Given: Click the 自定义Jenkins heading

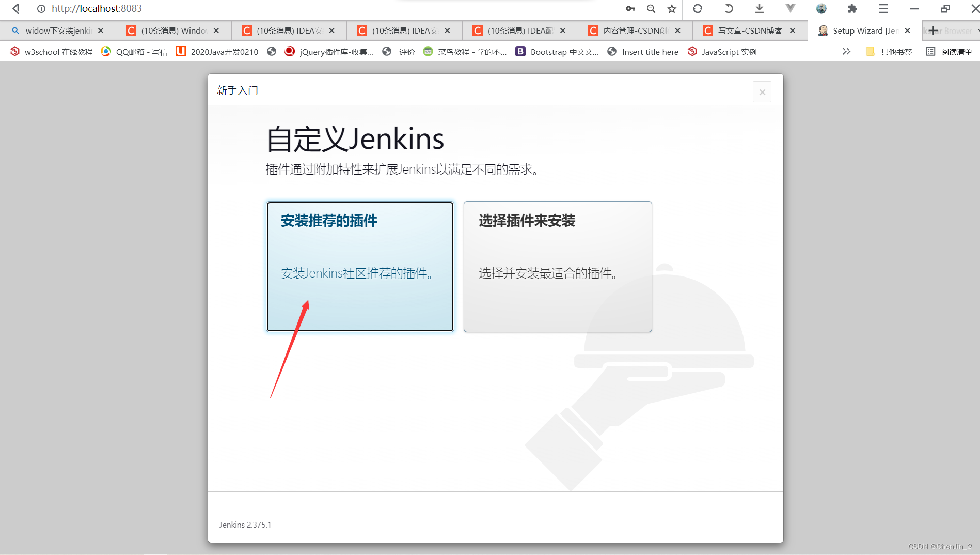Looking at the screenshot, I should tap(355, 139).
